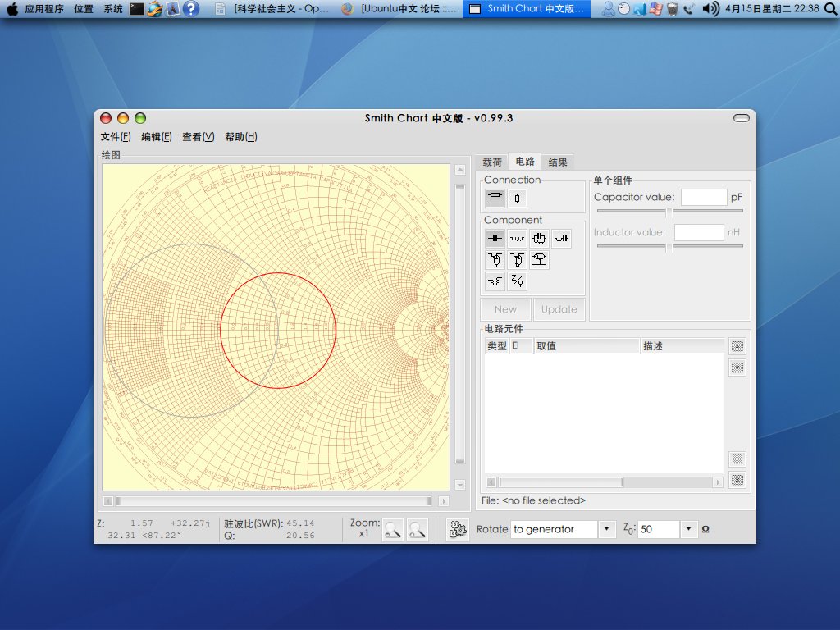
Task: Click the minus button beside circuit list
Action: tap(737, 459)
